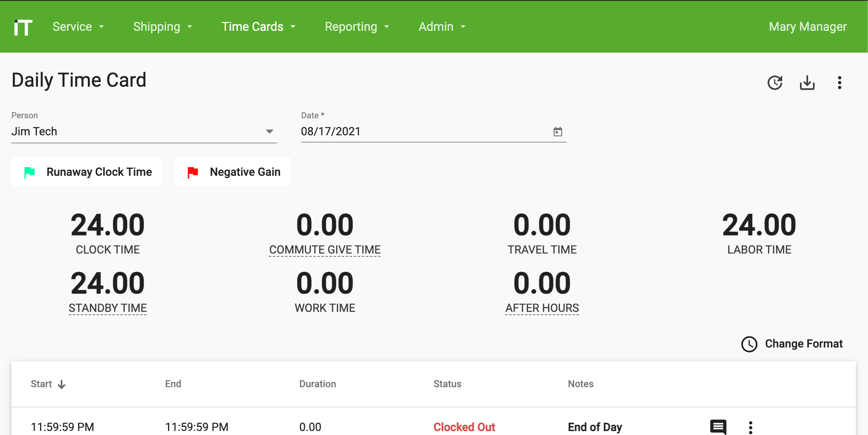Open the row actions menu for the clocked-out entry
Screen dimensions: 868x435
751,426
